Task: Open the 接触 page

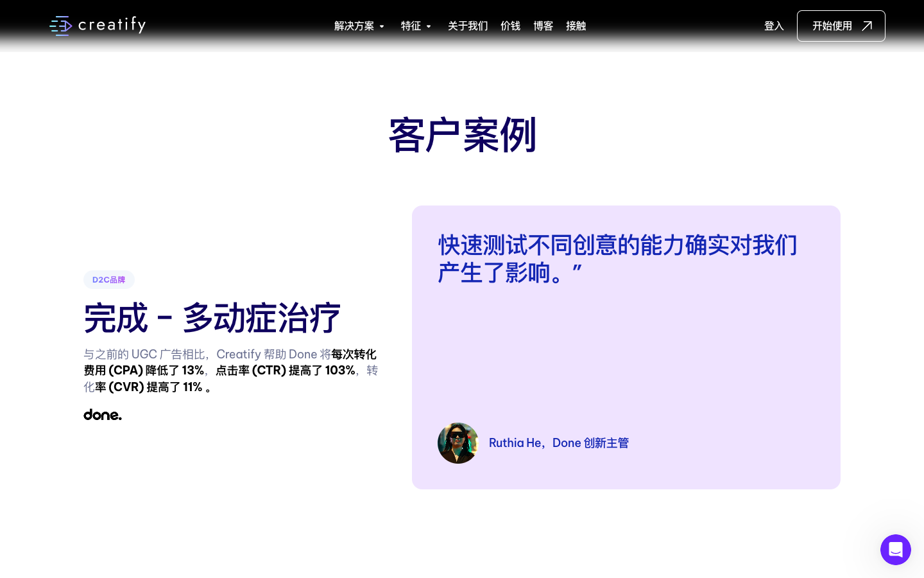Action: 576,26
